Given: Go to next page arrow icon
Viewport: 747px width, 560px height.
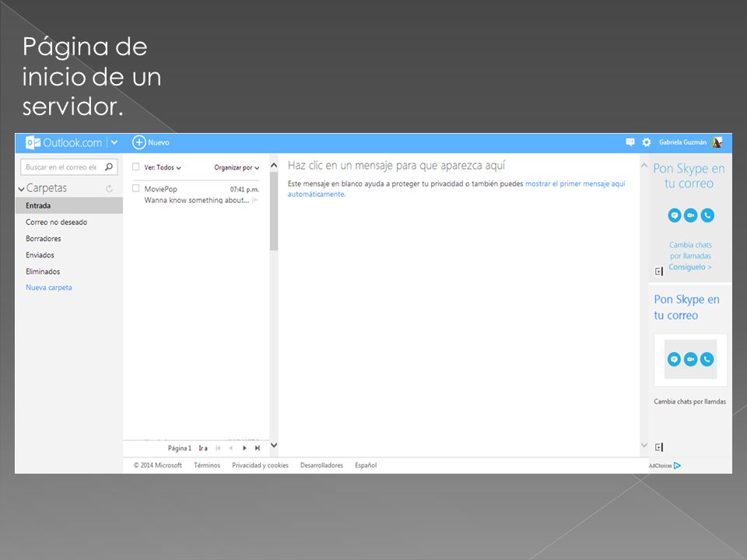Looking at the screenshot, I should 244,448.
